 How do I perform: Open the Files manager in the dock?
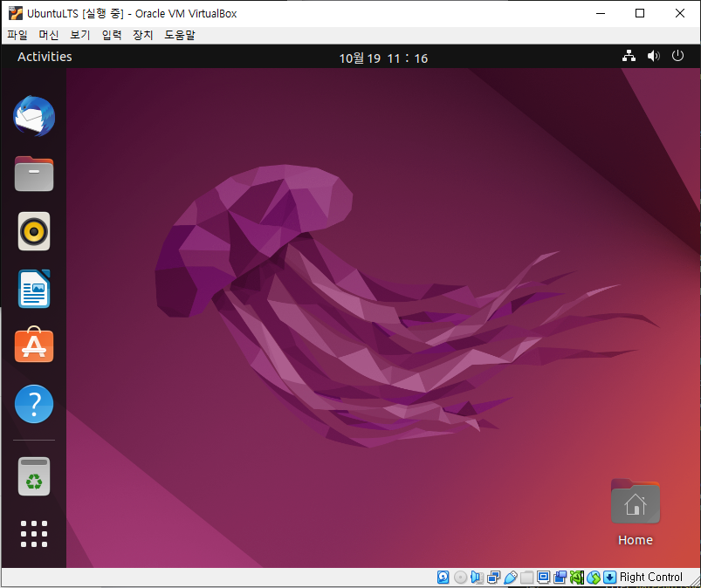(x=34, y=174)
